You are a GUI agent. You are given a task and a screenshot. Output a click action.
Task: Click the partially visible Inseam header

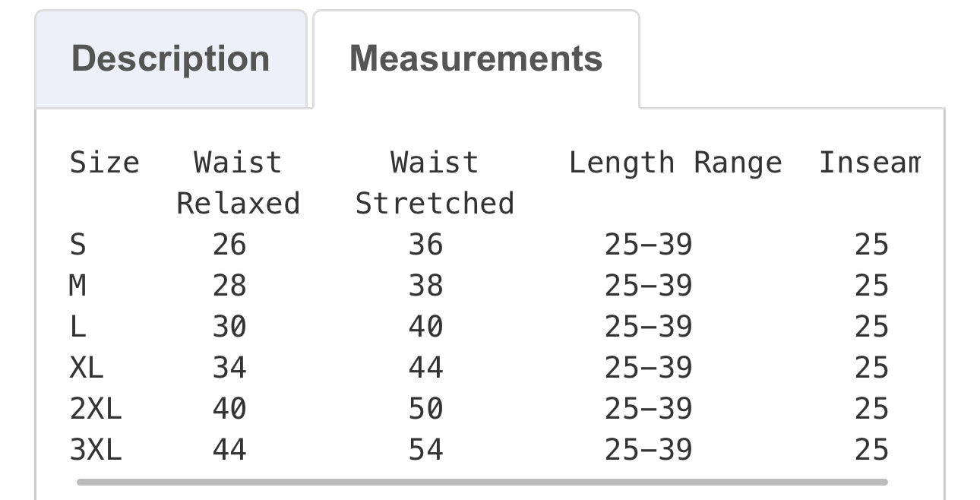point(869,163)
